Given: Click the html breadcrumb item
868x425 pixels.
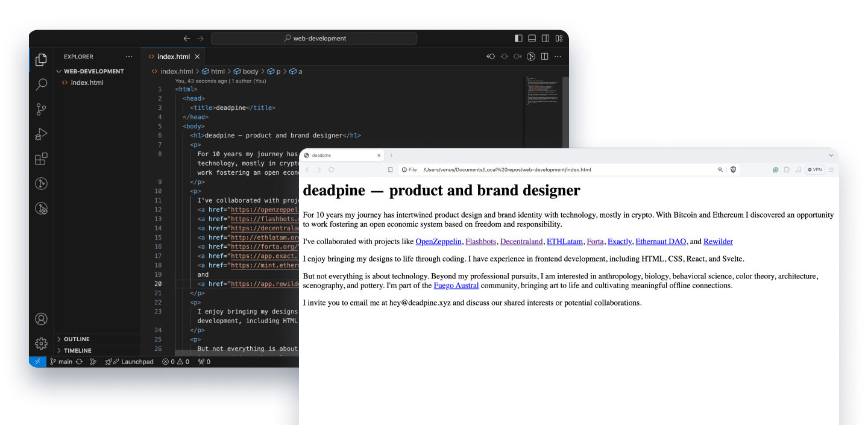Looking at the screenshot, I should click(213, 71).
